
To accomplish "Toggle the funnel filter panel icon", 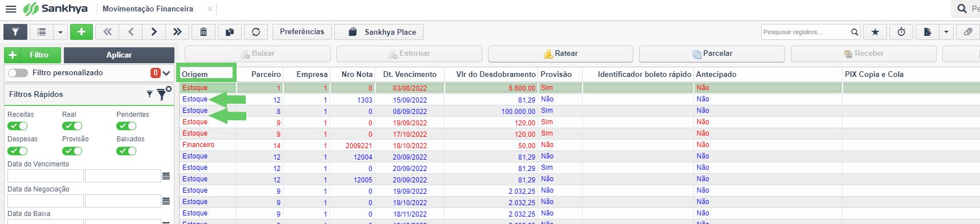I will 15,32.
